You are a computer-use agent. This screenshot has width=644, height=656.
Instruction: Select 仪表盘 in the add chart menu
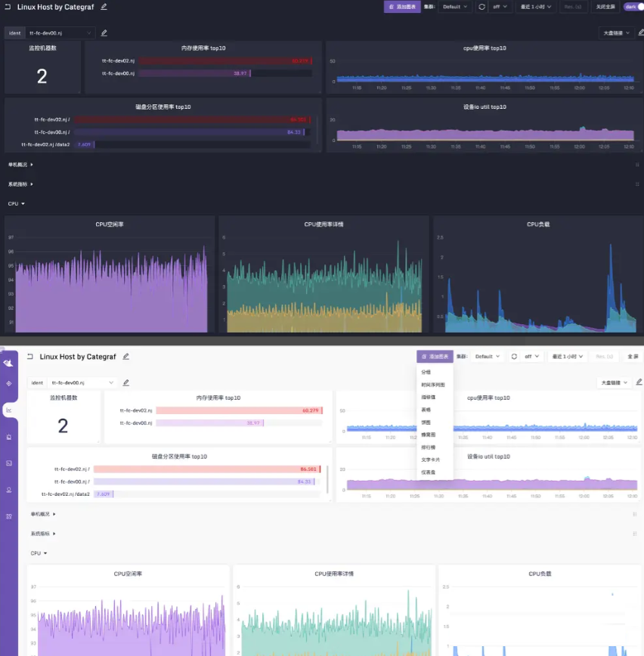coord(428,472)
